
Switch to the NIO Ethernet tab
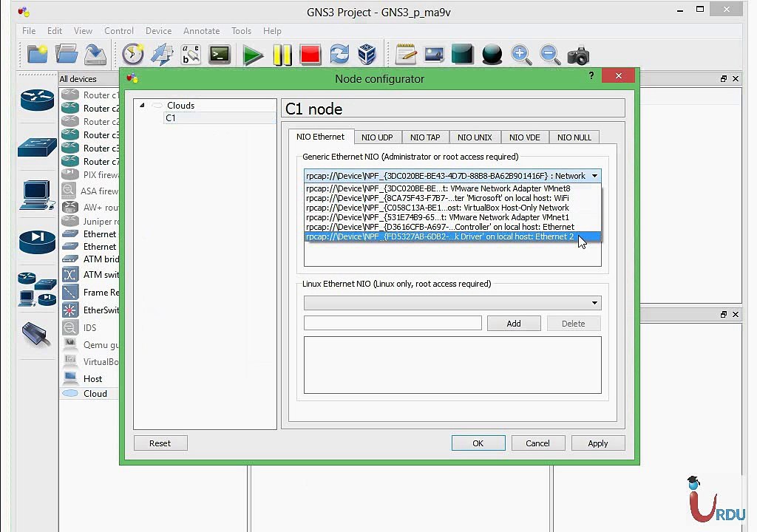[321, 137]
